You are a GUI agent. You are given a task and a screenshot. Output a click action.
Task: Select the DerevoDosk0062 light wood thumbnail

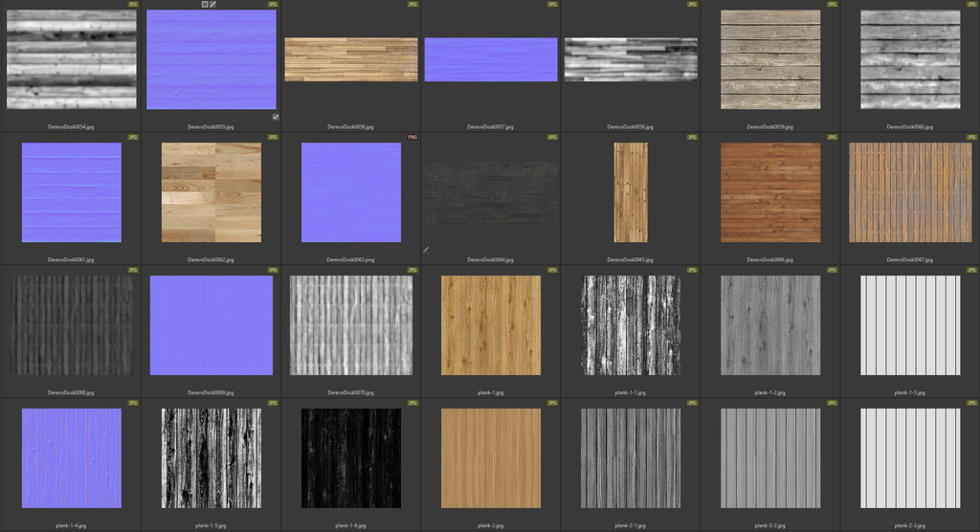click(212, 193)
